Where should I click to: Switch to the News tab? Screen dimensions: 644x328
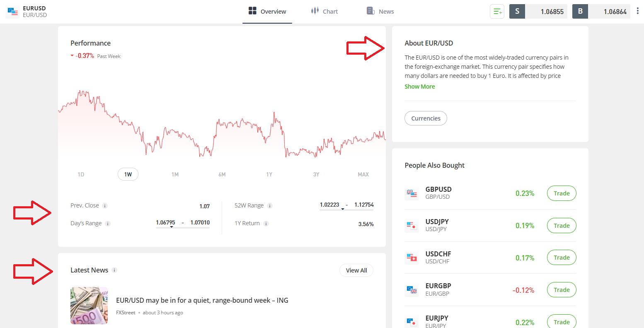pos(380,12)
